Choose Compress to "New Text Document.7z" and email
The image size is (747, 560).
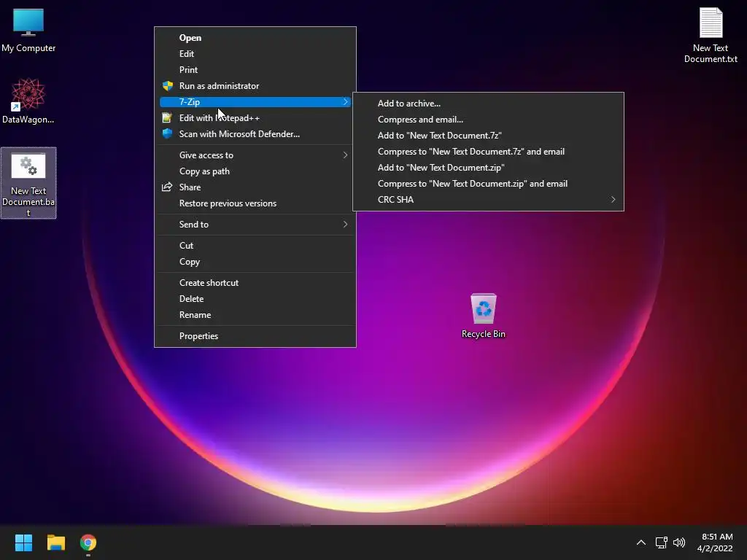488,152
